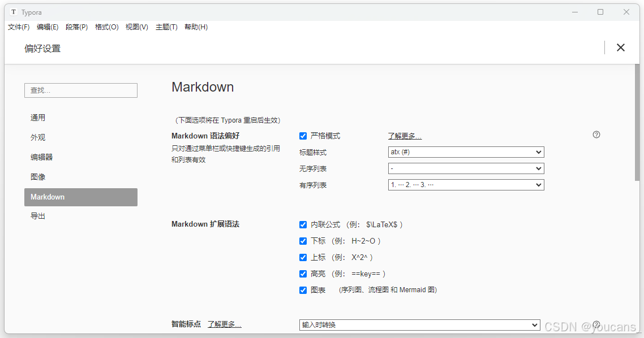The image size is (644, 338).
Task: Toggle the 严格模式 checkbox
Action: point(303,136)
